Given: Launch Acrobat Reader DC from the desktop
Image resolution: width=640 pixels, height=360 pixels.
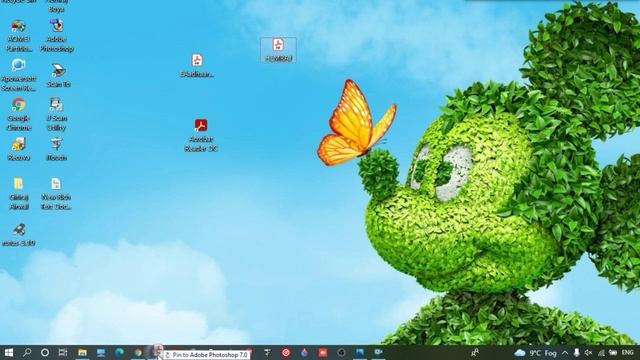Looking at the screenshot, I should click(200, 135).
